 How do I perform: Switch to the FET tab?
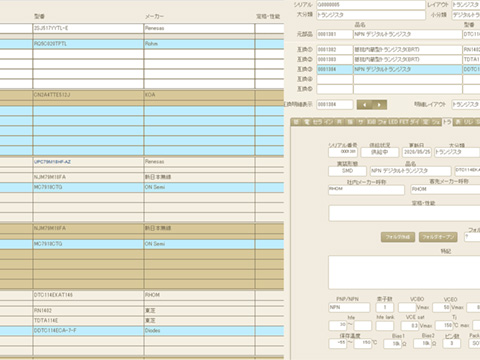click(x=404, y=122)
